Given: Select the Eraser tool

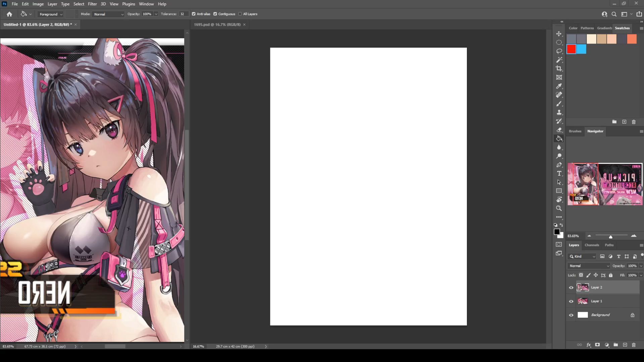Looking at the screenshot, I should [559, 130].
